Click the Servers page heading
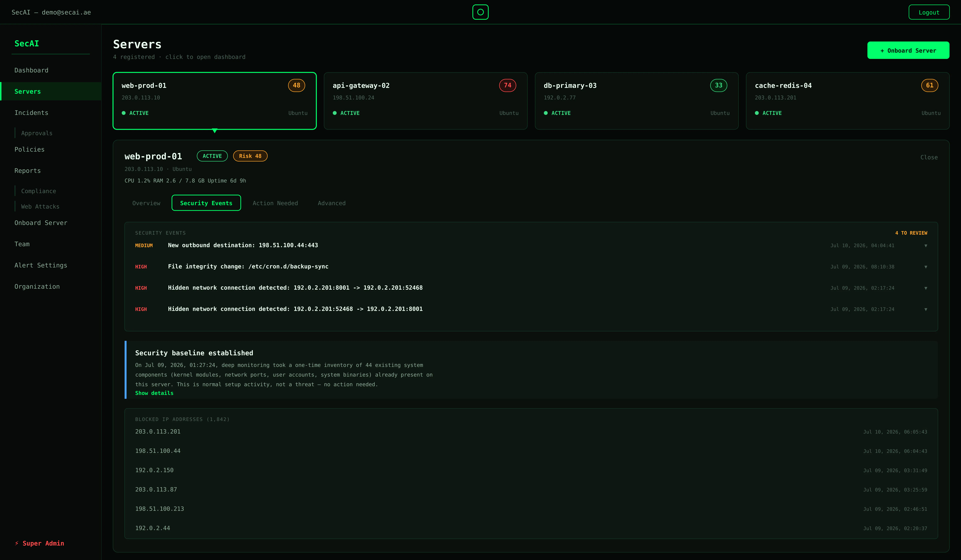 (x=137, y=44)
